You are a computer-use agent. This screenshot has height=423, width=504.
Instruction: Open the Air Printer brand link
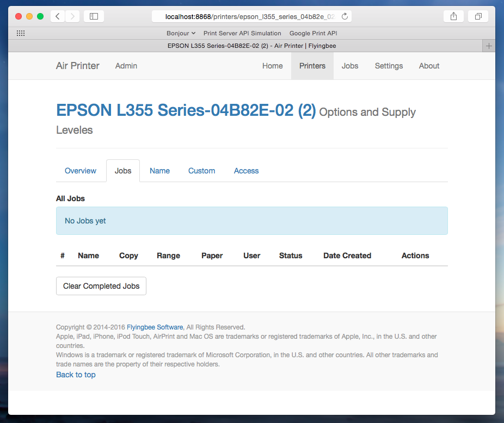tap(78, 66)
